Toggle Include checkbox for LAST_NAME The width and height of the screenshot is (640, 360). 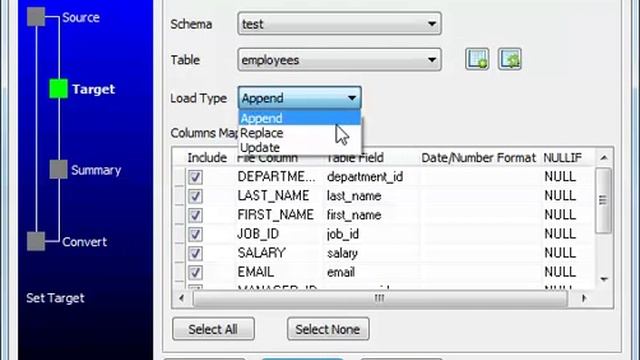tap(195, 196)
